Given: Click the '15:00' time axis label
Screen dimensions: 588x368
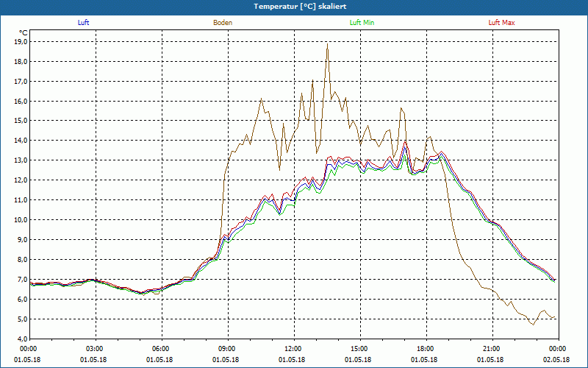Looking at the screenshot, I should coord(360,349).
